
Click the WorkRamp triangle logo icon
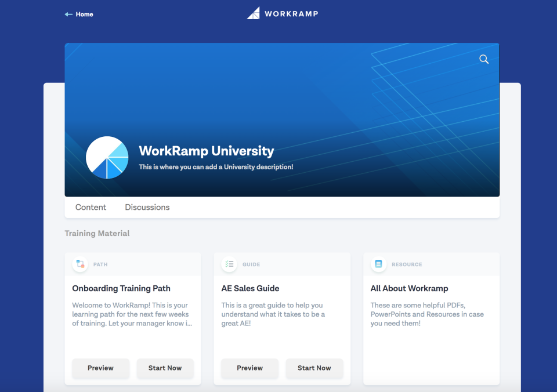[254, 13]
